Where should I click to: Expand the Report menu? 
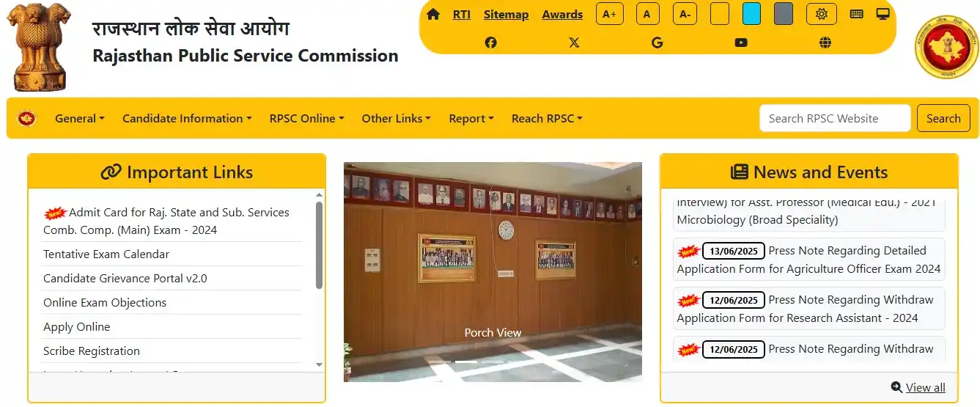[471, 118]
